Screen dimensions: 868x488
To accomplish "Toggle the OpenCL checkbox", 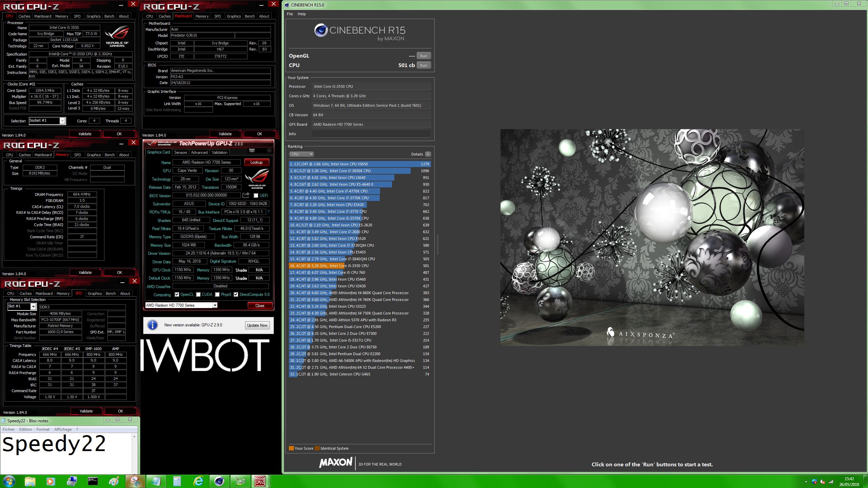I will pos(177,294).
